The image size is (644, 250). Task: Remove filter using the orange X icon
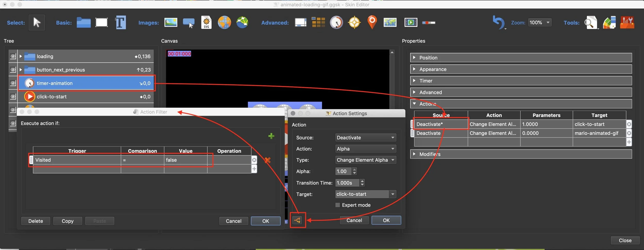coord(268,160)
